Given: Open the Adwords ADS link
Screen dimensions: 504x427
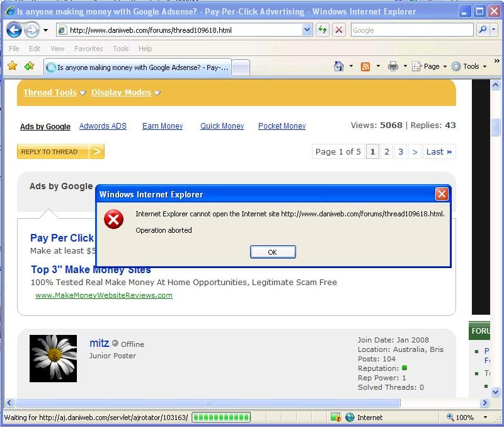Looking at the screenshot, I should click(x=103, y=126).
